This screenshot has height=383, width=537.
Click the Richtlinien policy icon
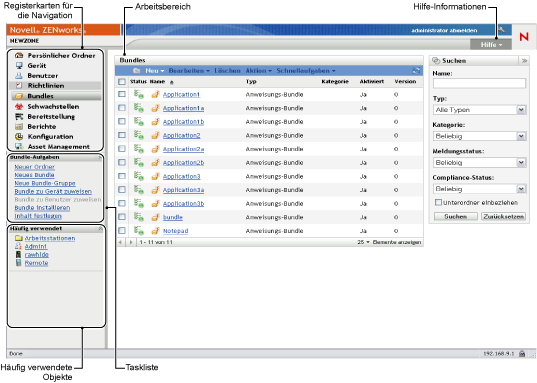(19, 85)
